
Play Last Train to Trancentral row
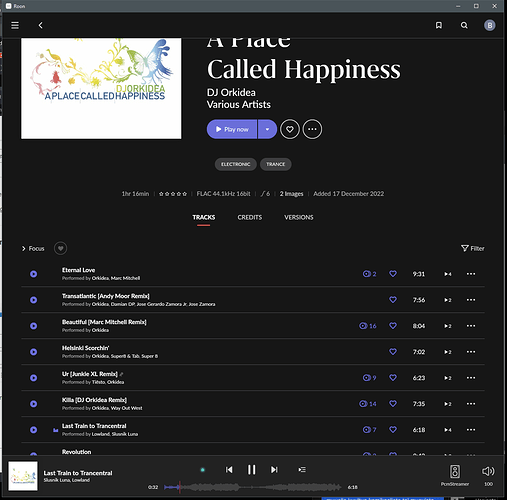34,430
